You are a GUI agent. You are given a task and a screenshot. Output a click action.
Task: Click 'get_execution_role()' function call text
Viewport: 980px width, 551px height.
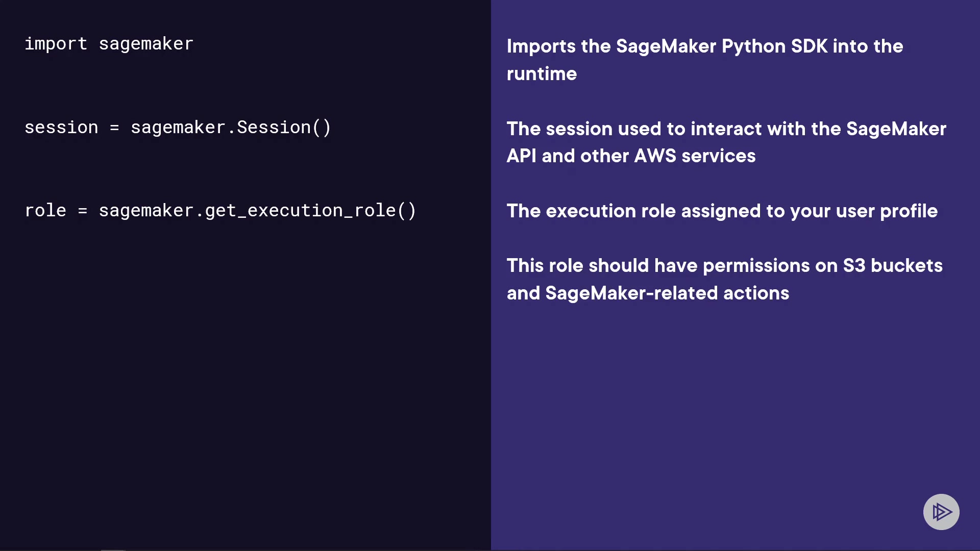[x=310, y=211]
